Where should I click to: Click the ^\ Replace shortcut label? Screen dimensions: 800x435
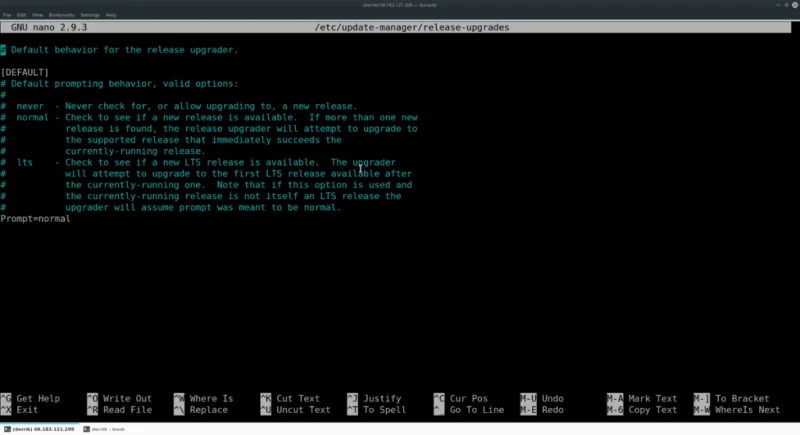click(201, 410)
